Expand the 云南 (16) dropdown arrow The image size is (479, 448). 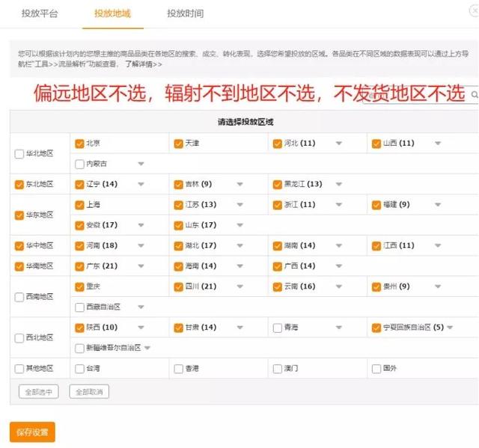(x=339, y=286)
